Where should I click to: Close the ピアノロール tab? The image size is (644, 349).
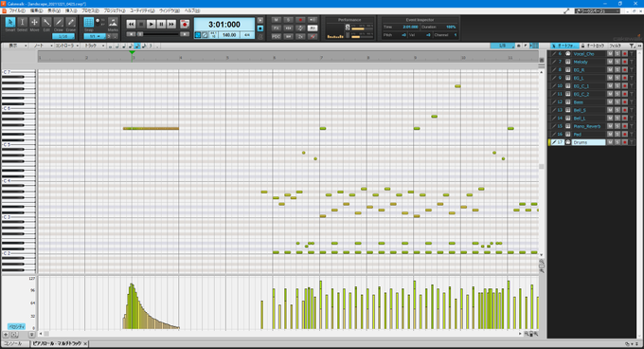point(85,343)
